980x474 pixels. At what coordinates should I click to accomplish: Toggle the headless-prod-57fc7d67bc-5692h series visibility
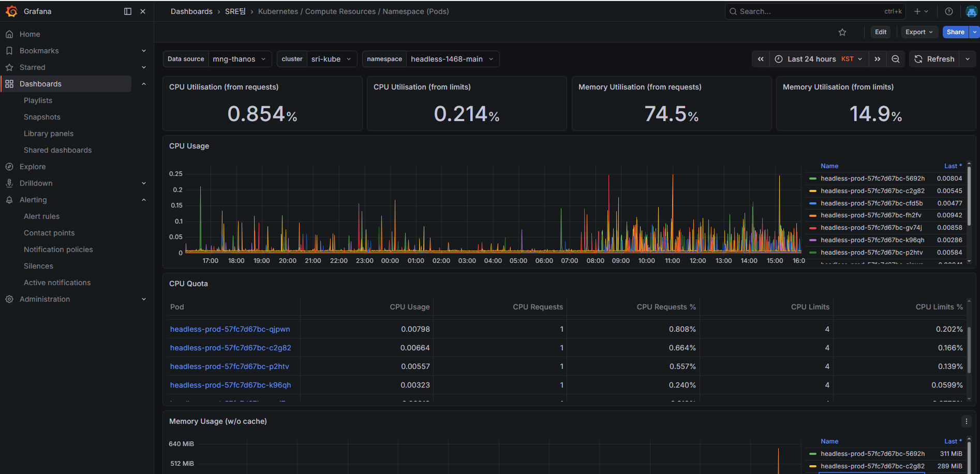point(873,178)
